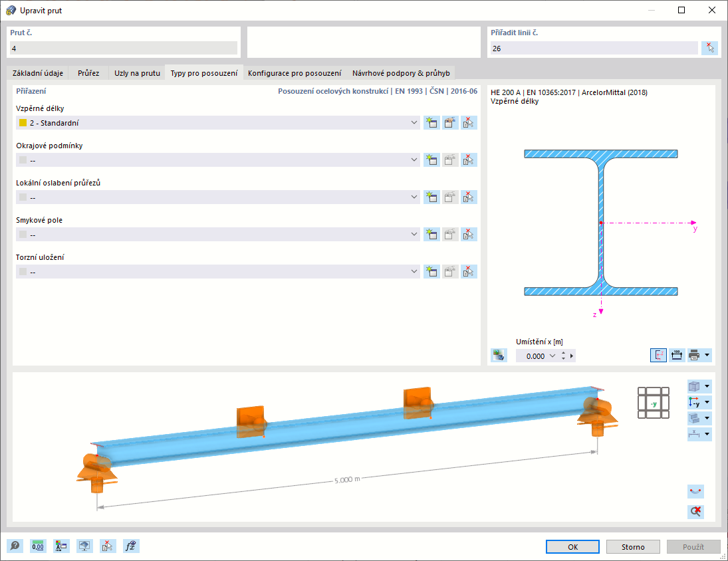Click bottom toolbar icon with red cross
The image size is (728, 561).
coord(108,546)
